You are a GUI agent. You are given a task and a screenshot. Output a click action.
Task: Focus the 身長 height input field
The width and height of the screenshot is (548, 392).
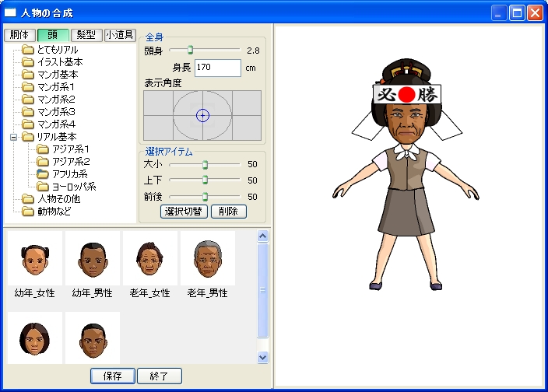click(218, 68)
